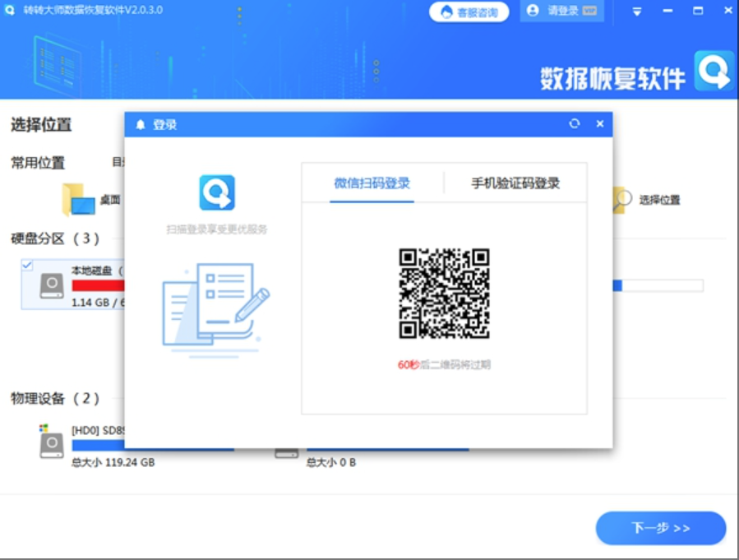Click the 总大小 119.24 GB text
Image resolution: width=739 pixels, height=560 pixels.
(x=113, y=462)
